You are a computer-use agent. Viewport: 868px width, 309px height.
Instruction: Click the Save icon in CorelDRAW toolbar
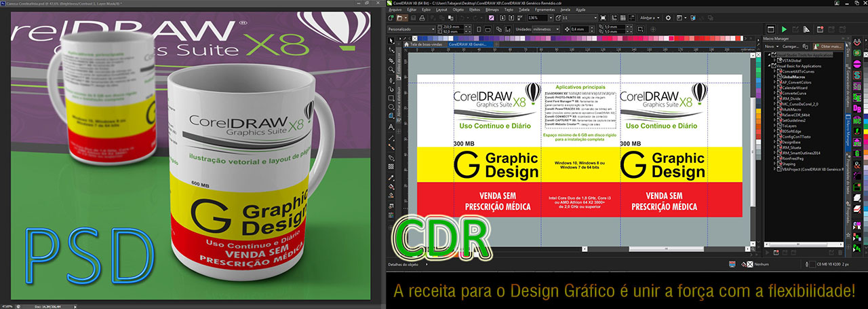[x=413, y=18]
